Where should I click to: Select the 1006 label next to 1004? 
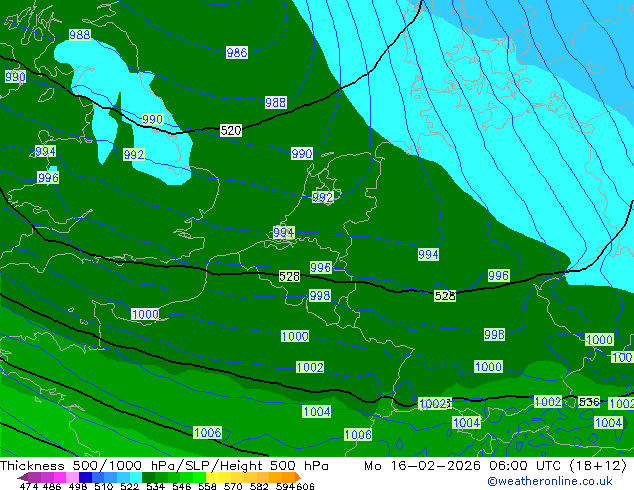[358, 435]
